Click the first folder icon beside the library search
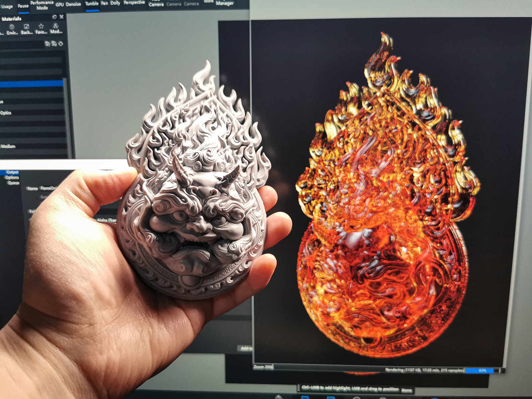Viewport: 532px width, 399px height. 48,44
